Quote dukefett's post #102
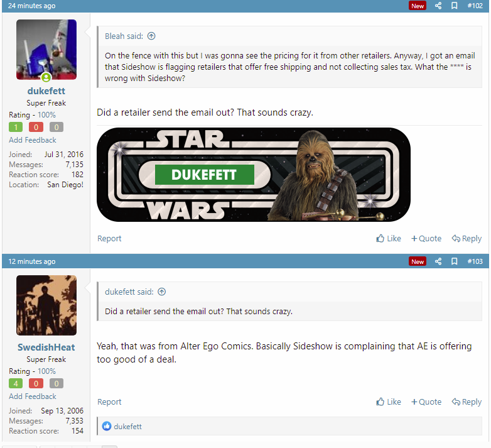The height and width of the screenshot is (448, 491). 426,238
